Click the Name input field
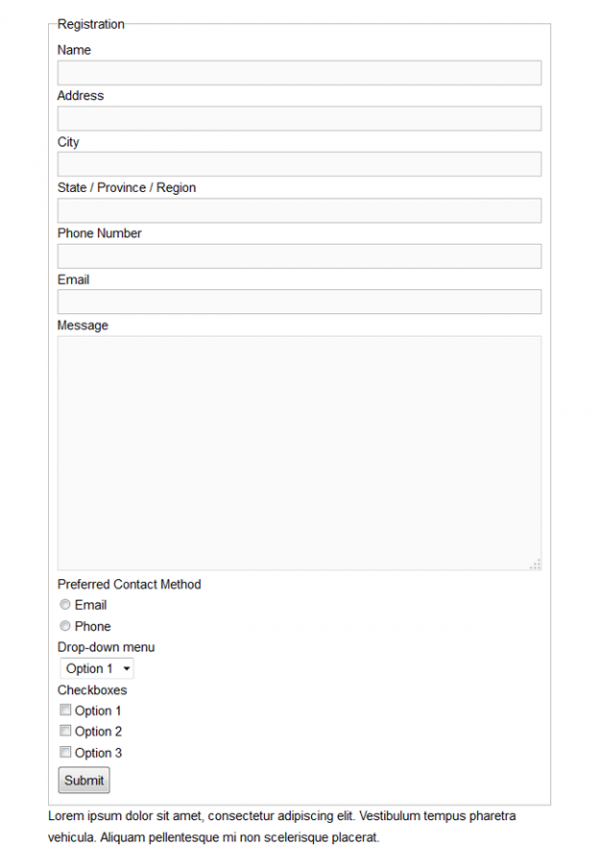The image size is (600, 868). pyautogui.click(x=299, y=73)
